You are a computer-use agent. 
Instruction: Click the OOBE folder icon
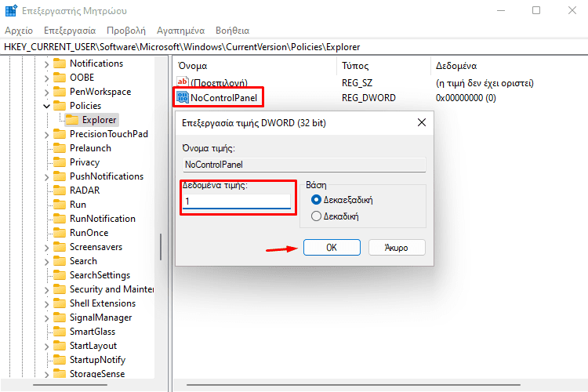pos(60,78)
